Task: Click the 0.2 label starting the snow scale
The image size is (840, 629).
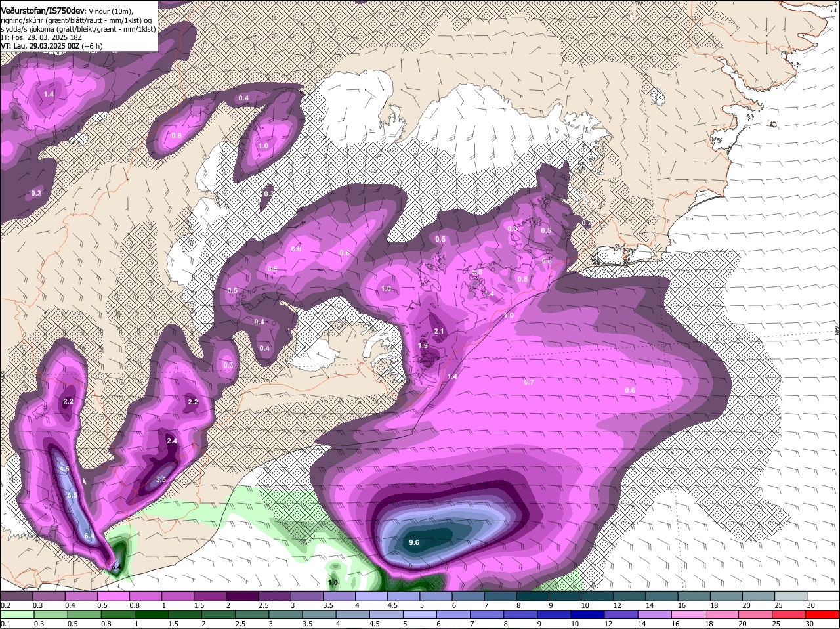Action: click(x=5, y=605)
